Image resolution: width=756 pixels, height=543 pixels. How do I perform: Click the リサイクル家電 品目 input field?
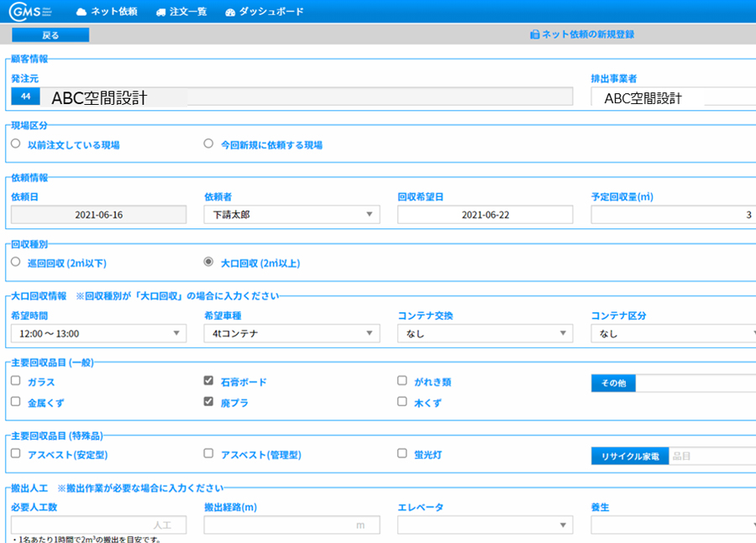click(x=712, y=457)
